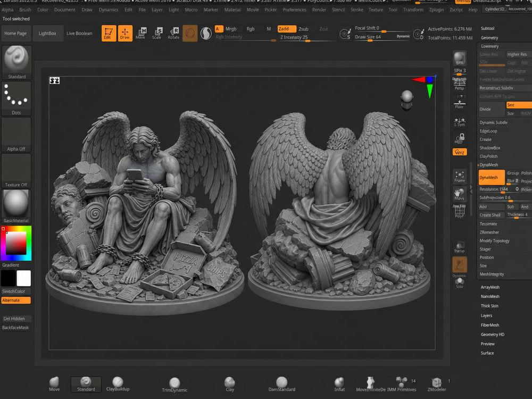Image resolution: width=532 pixels, height=399 pixels.
Task: Toggle BackfaceMask option
Action: (15, 327)
